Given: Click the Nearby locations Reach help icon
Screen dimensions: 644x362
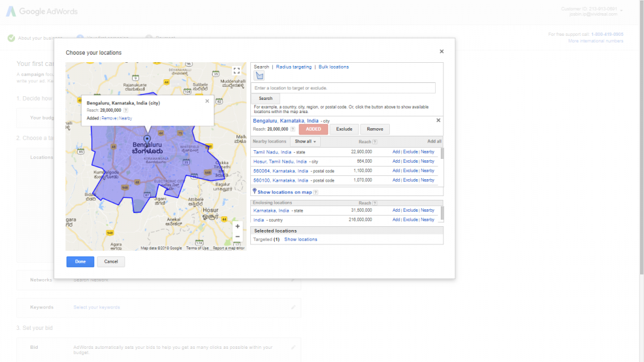Looking at the screenshot, I should point(375,142).
